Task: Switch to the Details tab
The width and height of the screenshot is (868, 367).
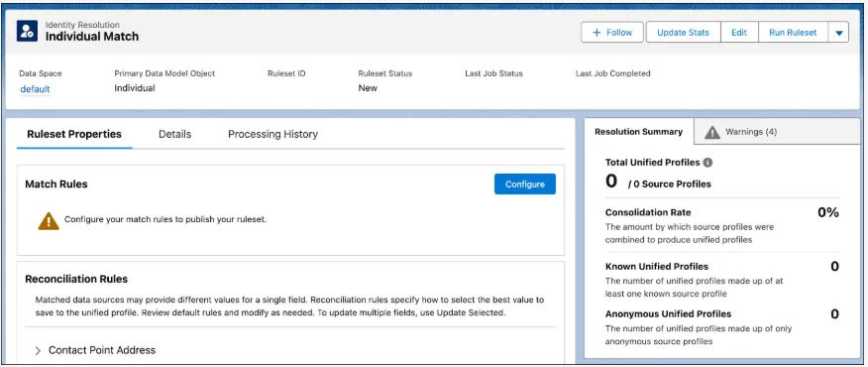Action: coord(175,134)
